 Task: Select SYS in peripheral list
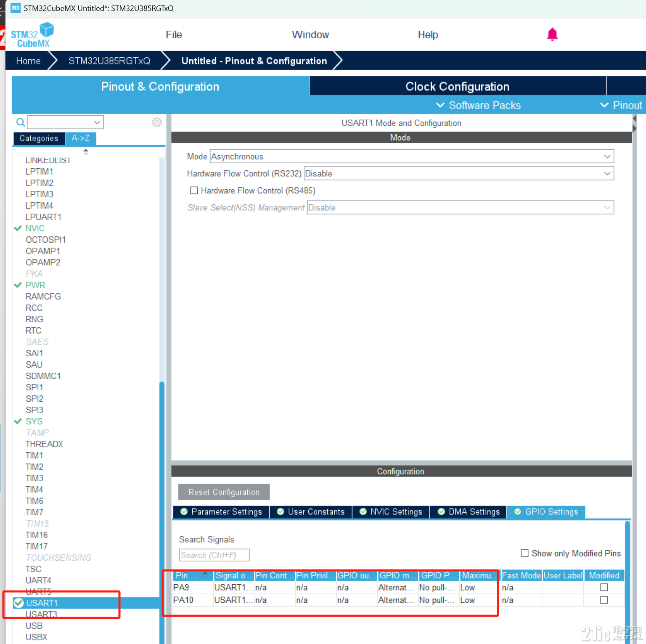pos(34,421)
